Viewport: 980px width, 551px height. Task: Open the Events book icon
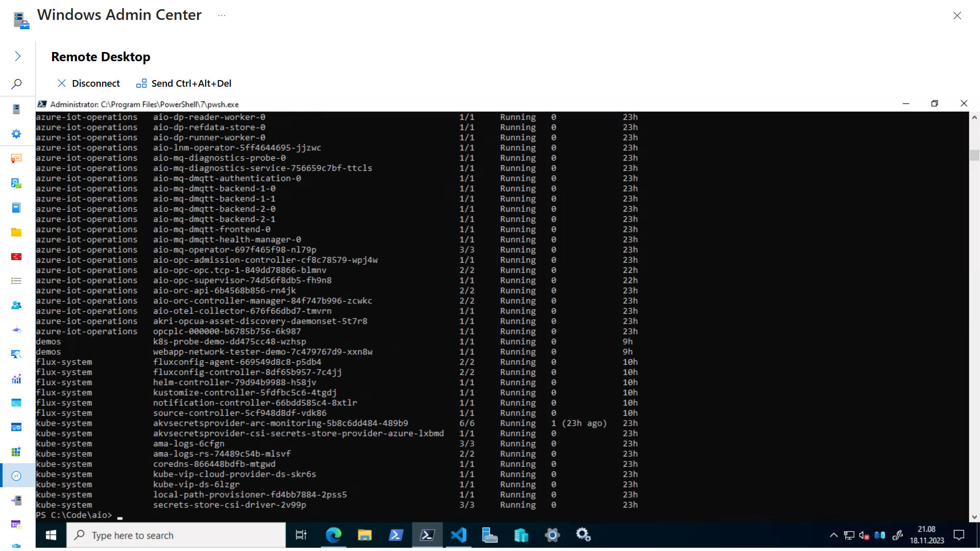pos(16,208)
